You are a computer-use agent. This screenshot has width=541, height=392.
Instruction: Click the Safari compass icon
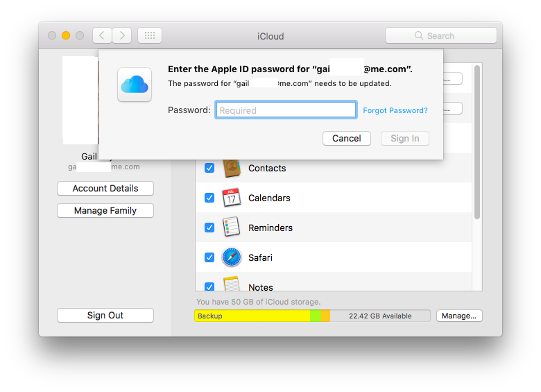231,257
